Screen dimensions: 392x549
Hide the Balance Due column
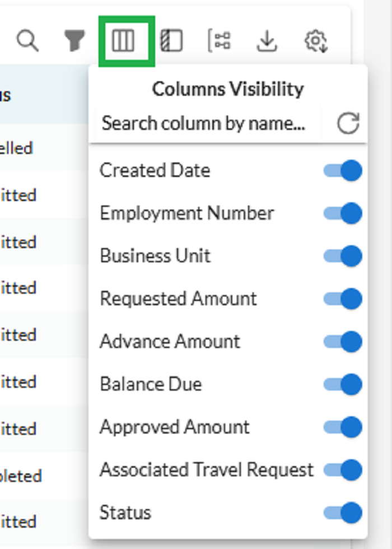343,384
